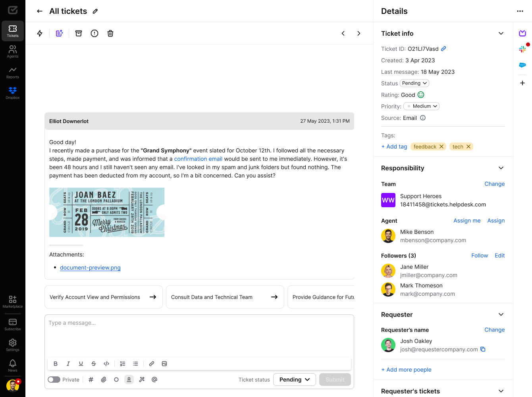Screen dimensions: 532x397
Task: Expand the Requester's tickets section
Action: [x=501, y=391]
